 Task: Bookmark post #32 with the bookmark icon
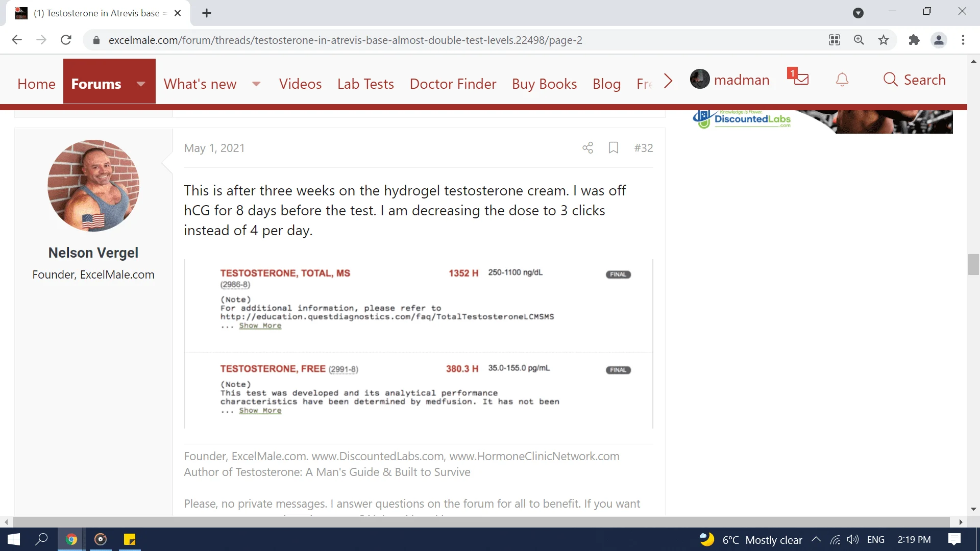[614, 148]
